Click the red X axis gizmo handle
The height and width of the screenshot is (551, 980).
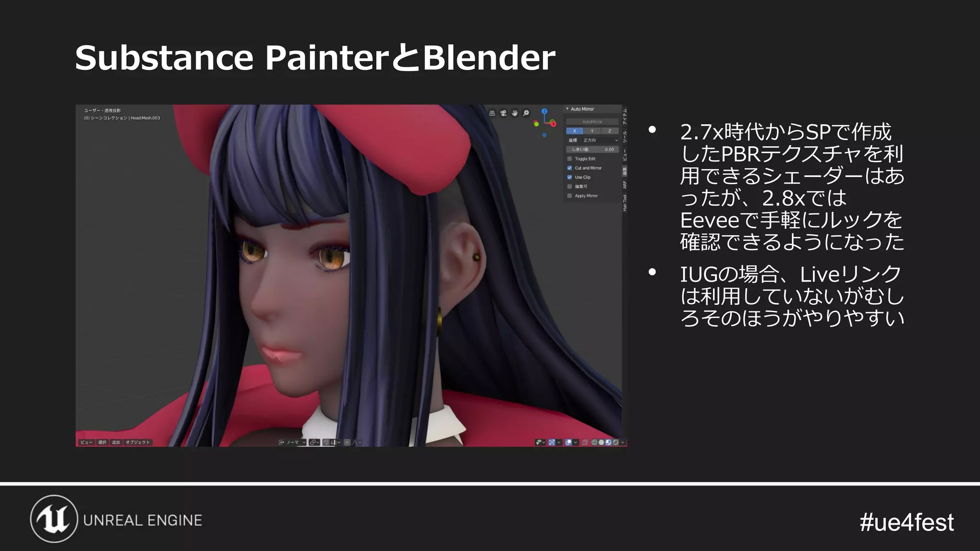pyautogui.click(x=553, y=124)
